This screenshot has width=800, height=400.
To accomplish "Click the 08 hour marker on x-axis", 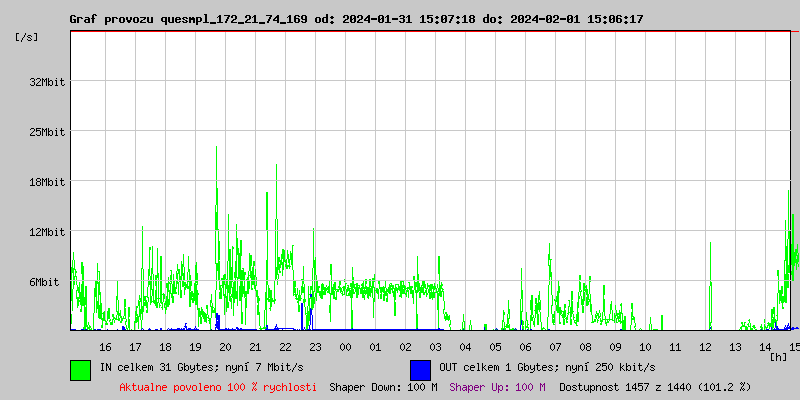I will (585, 347).
